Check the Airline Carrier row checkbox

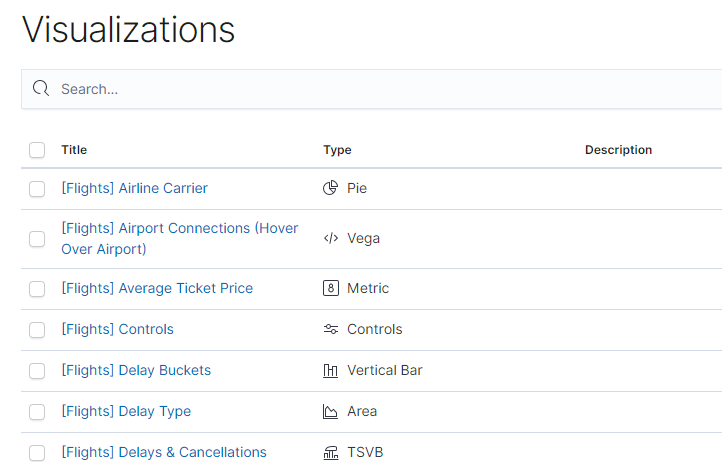37,188
